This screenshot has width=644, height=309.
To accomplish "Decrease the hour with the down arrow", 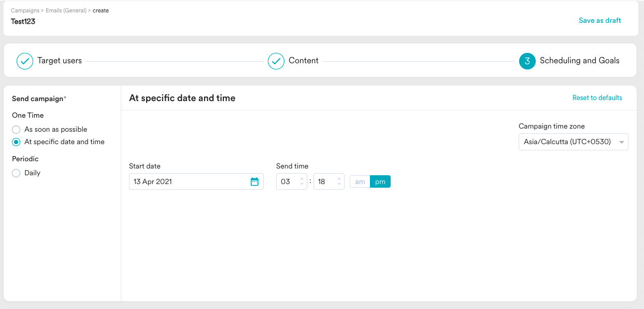I will (x=302, y=184).
